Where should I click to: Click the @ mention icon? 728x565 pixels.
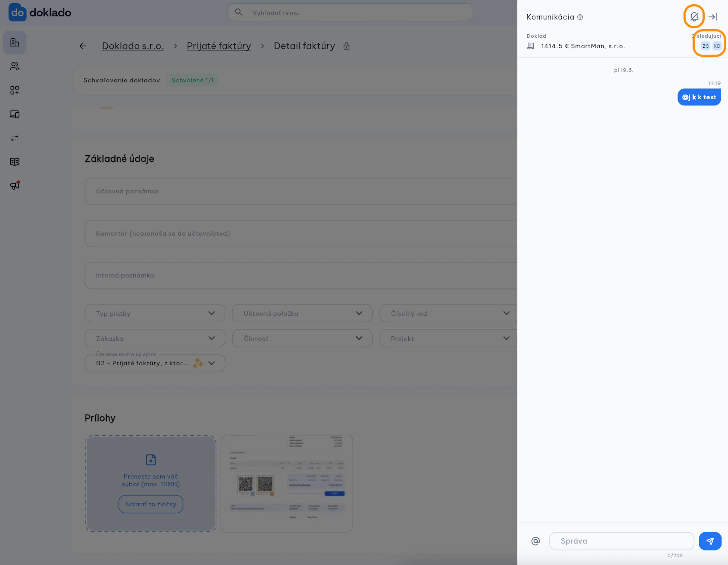point(536,541)
